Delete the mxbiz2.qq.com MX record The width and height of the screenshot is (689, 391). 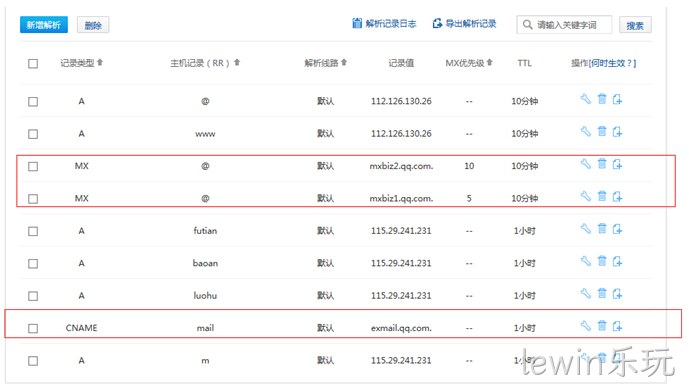coord(602,164)
